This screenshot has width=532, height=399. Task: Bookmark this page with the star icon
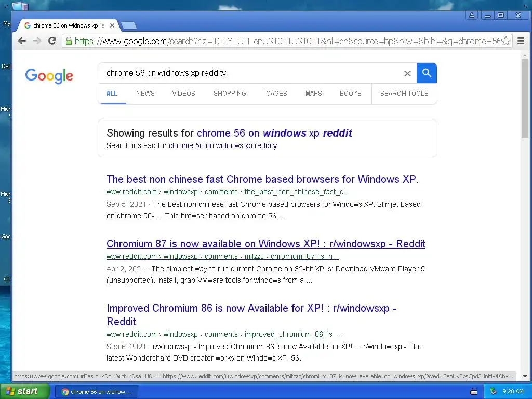tap(506, 41)
